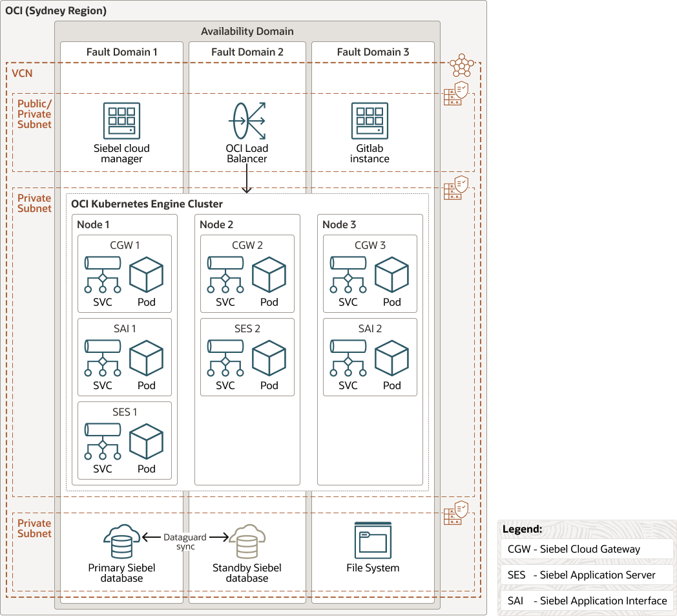Click the 'Fault Domain 1' label
This screenshot has height=616, width=677.
(x=121, y=52)
